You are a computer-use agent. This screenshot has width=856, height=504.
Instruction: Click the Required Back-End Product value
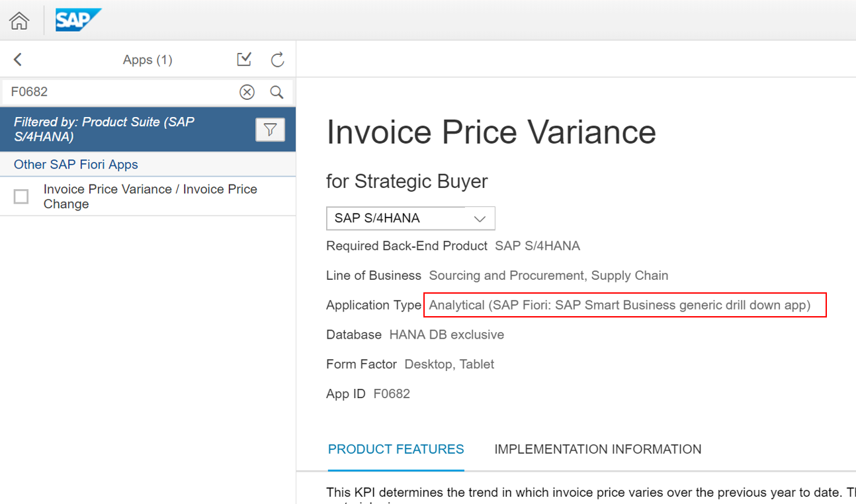(x=537, y=246)
